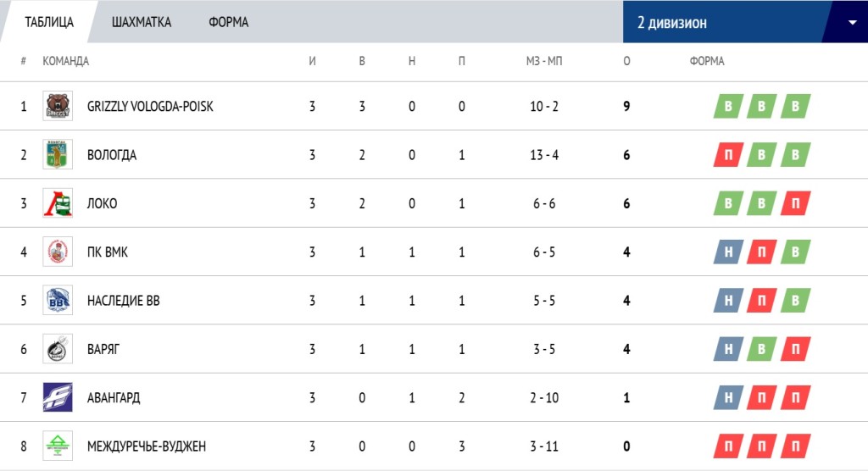Image resolution: width=868 pixels, height=471 pixels.
Task: Click the Наследие ВВ team logo
Action: point(58,301)
